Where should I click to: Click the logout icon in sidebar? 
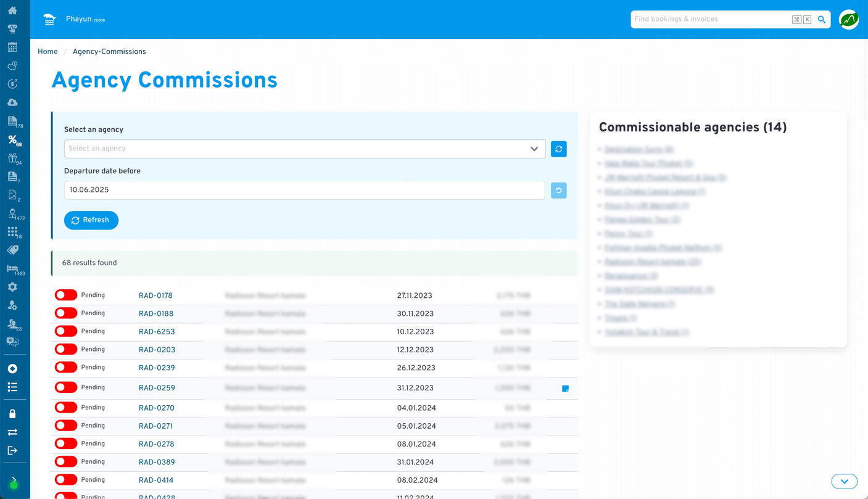click(12, 450)
